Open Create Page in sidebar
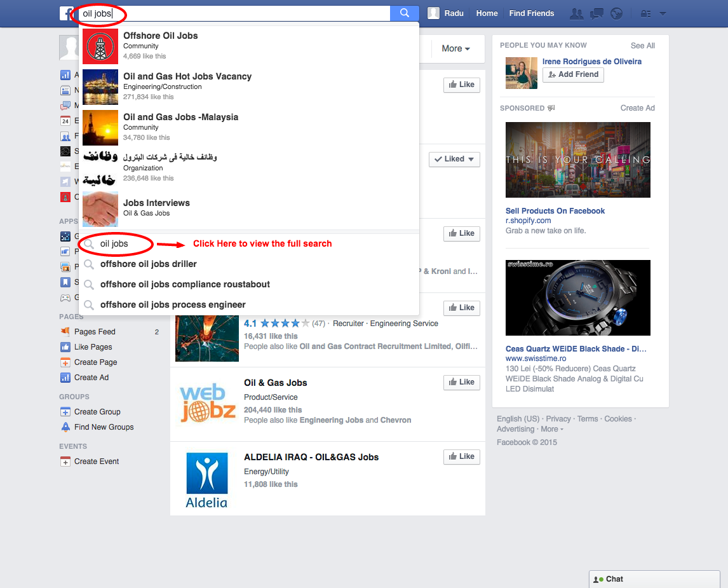This screenshot has height=588, width=728. [x=96, y=362]
